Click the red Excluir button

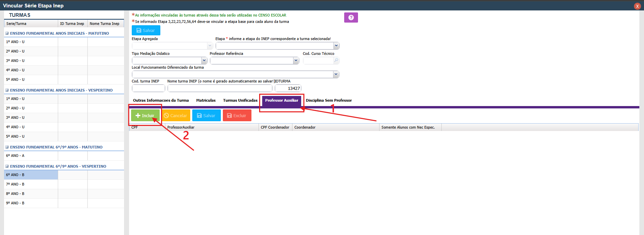(237, 115)
